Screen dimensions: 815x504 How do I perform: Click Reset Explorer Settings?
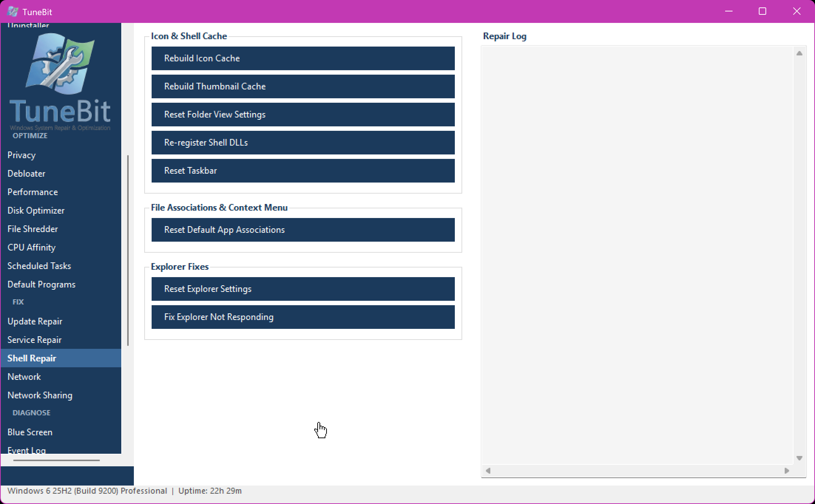tap(303, 289)
